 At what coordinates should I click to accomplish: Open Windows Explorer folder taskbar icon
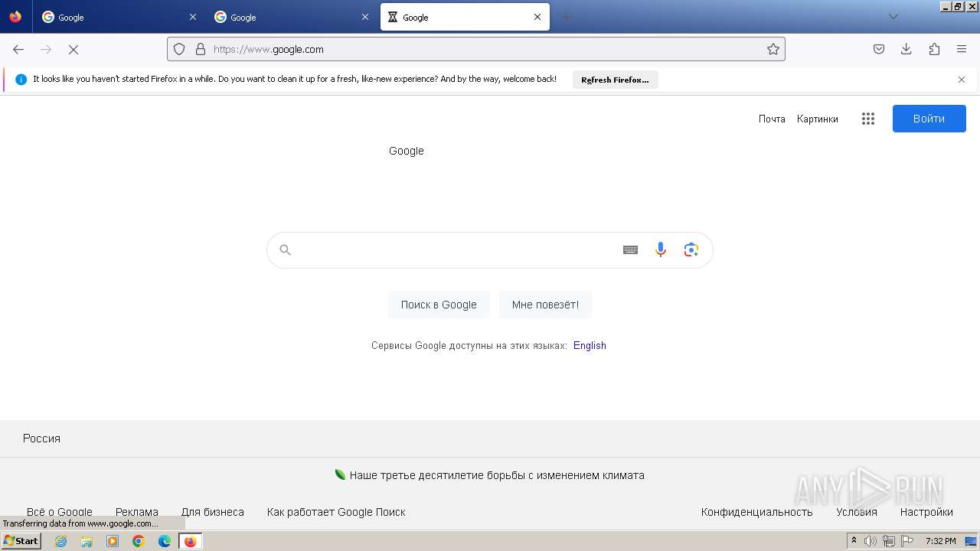pyautogui.click(x=87, y=541)
